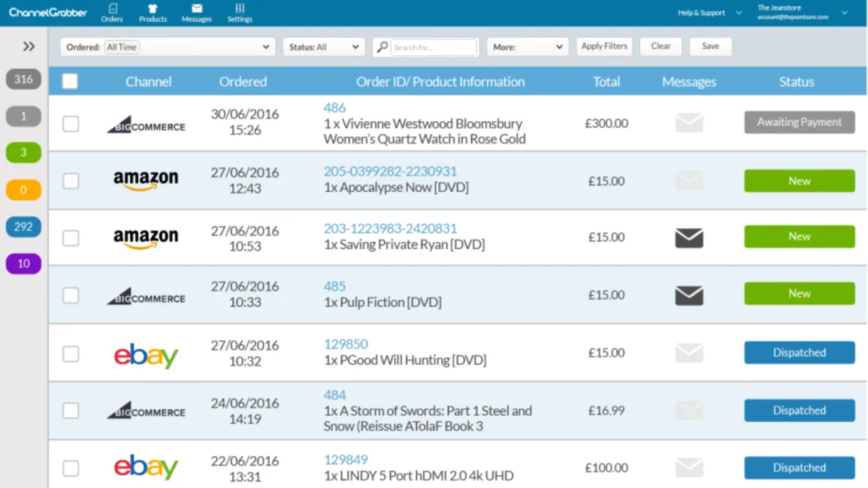The image size is (868, 488).
Task: Open message envelope for Saving Private Ryan order
Action: click(689, 237)
